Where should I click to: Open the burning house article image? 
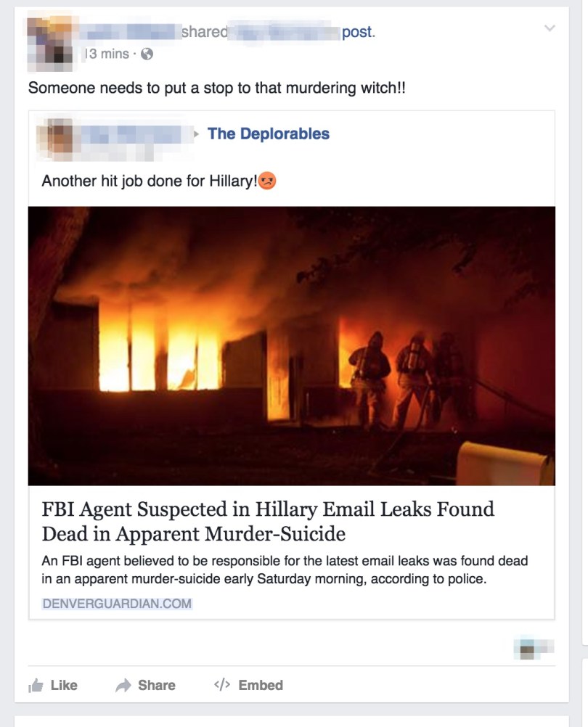click(x=292, y=346)
